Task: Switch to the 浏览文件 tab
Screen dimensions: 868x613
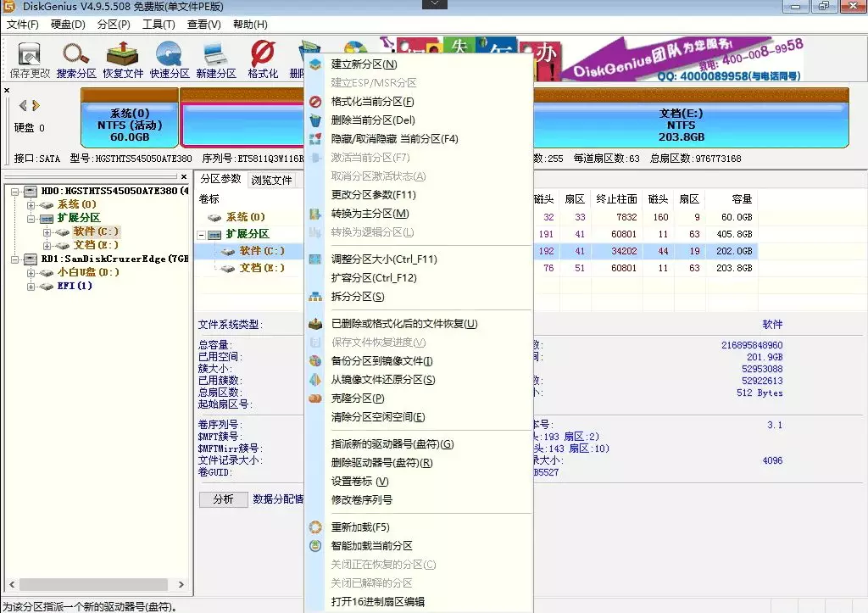Action: (271, 180)
